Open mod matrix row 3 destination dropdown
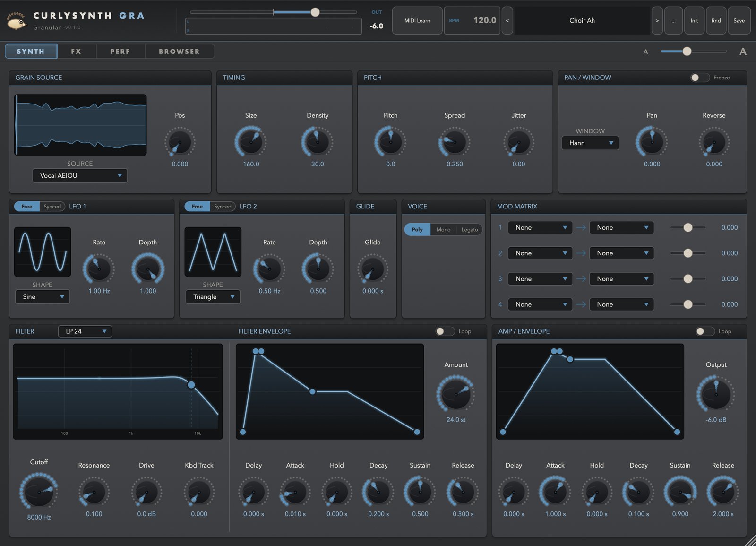The image size is (756, 546). (x=621, y=279)
